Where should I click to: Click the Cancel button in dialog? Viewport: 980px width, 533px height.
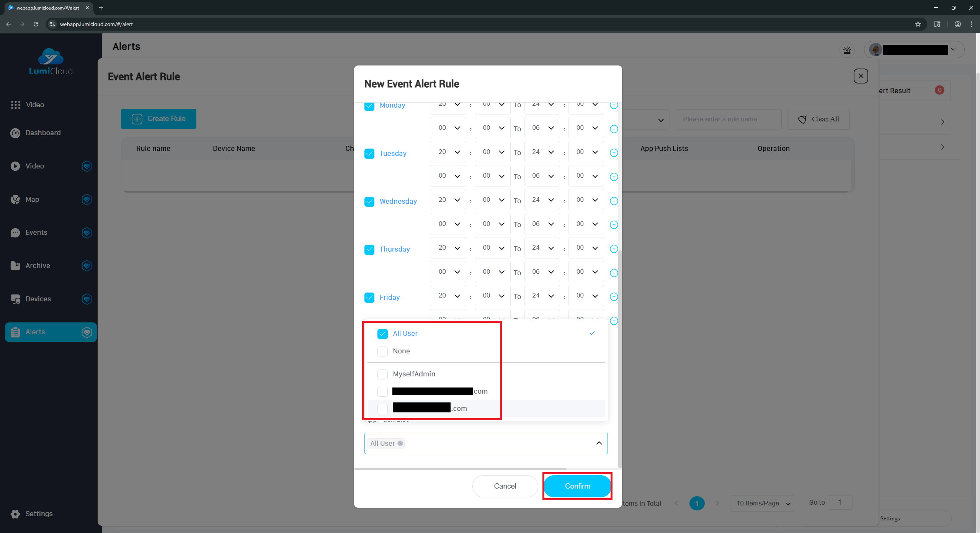tap(505, 486)
